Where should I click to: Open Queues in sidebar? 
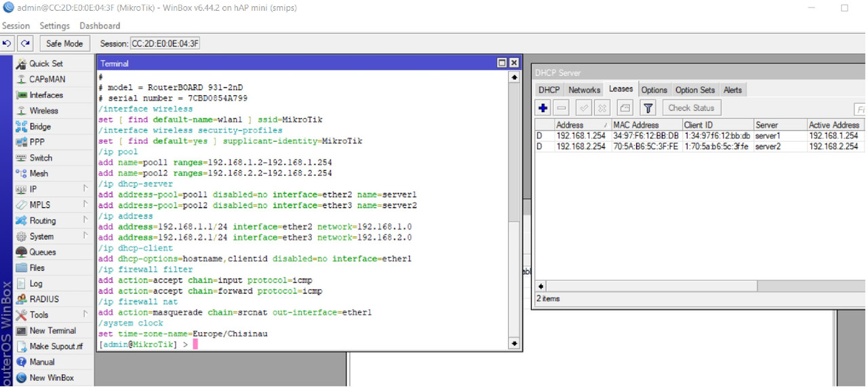[x=43, y=252]
